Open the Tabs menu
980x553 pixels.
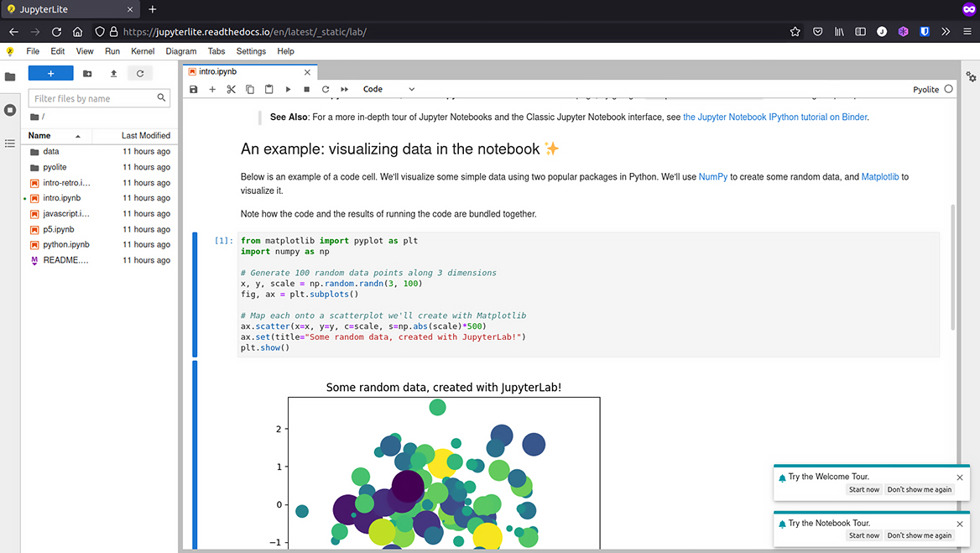(x=216, y=51)
